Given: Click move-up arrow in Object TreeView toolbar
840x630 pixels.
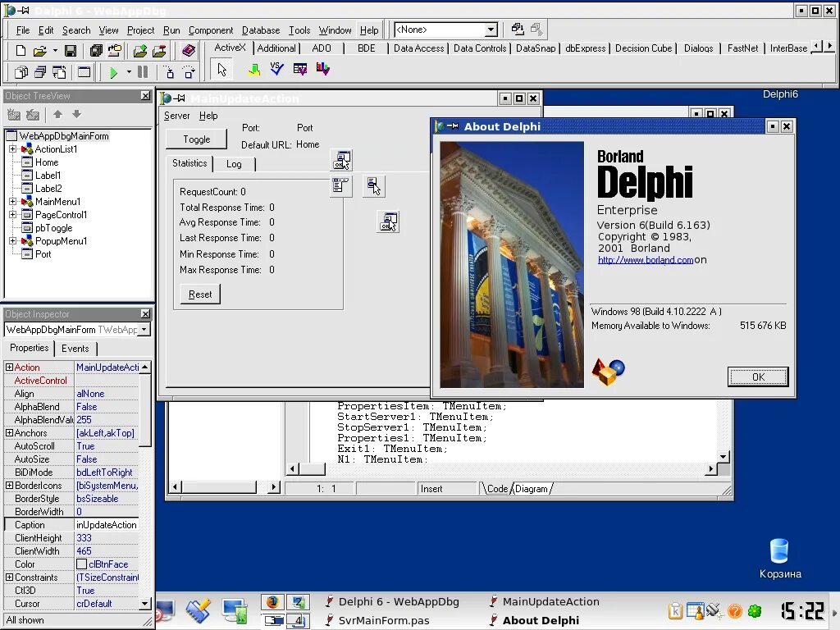Looking at the screenshot, I should click(58, 114).
